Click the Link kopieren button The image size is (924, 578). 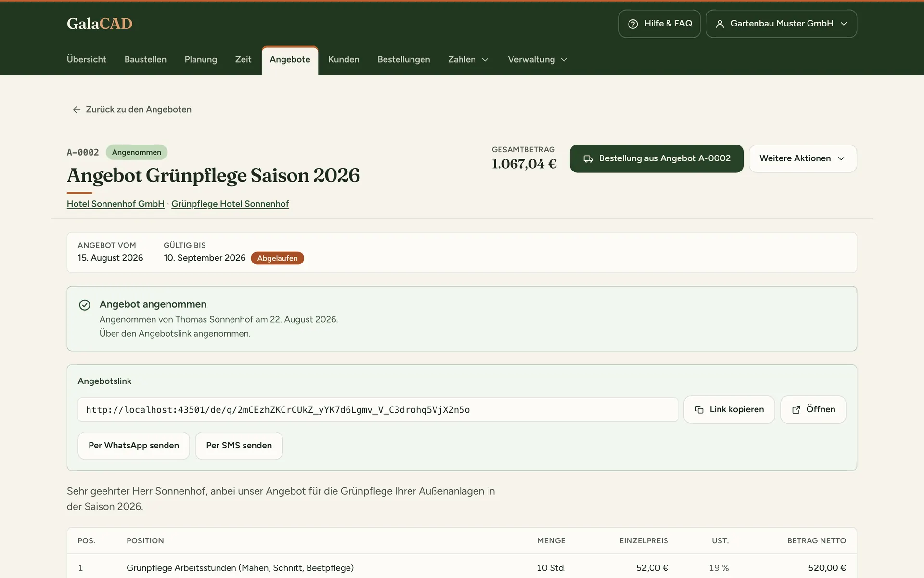[729, 409]
